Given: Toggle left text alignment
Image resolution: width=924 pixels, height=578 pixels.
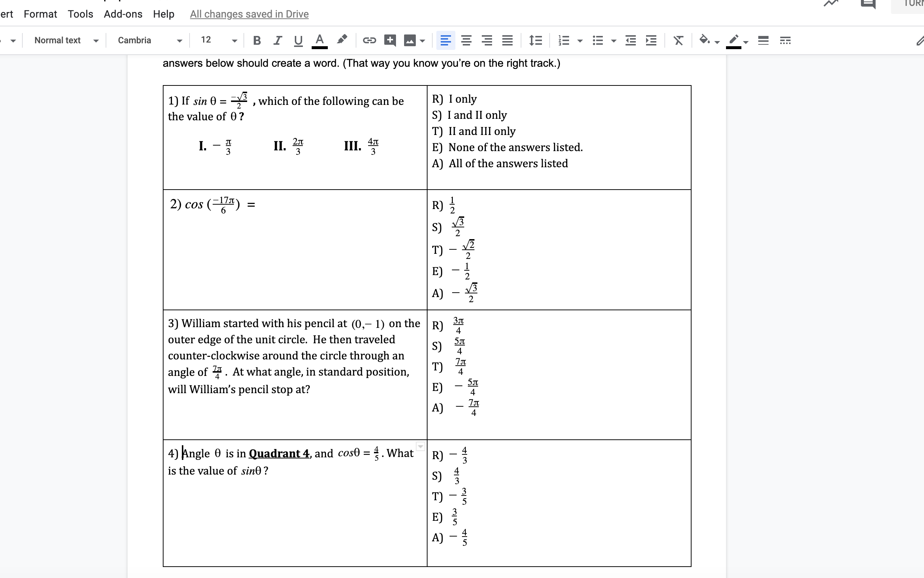Looking at the screenshot, I should [x=445, y=40].
